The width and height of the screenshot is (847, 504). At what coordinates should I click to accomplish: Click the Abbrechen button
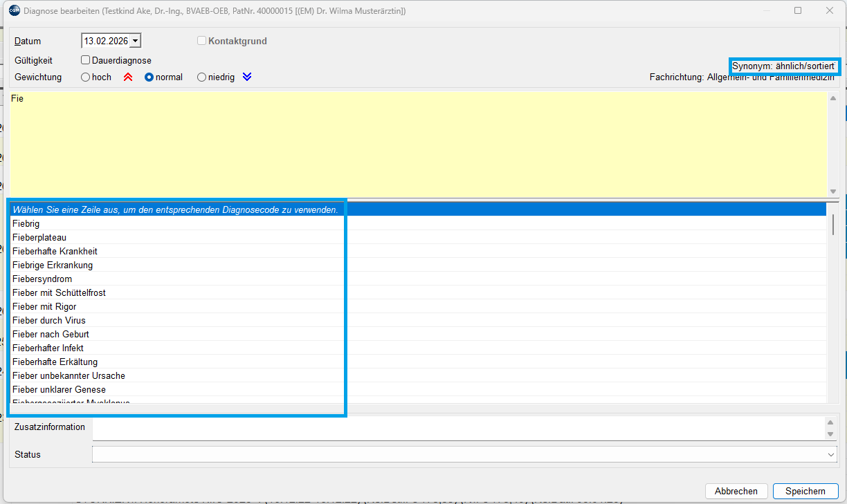(736, 491)
